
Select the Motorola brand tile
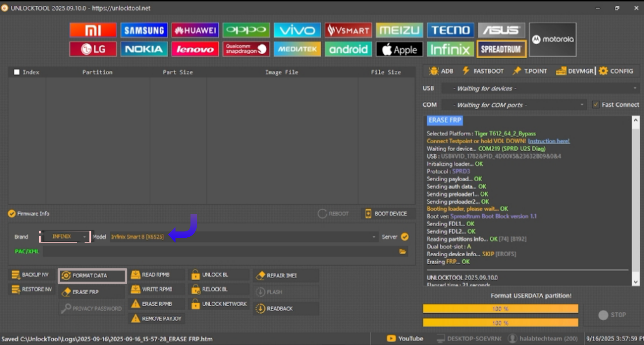click(x=553, y=40)
